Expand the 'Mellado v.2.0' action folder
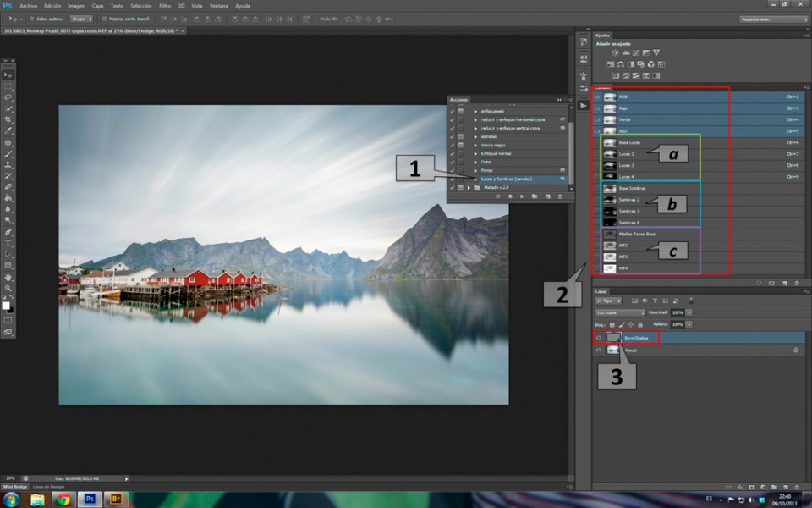812x508 pixels. [469, 187]
